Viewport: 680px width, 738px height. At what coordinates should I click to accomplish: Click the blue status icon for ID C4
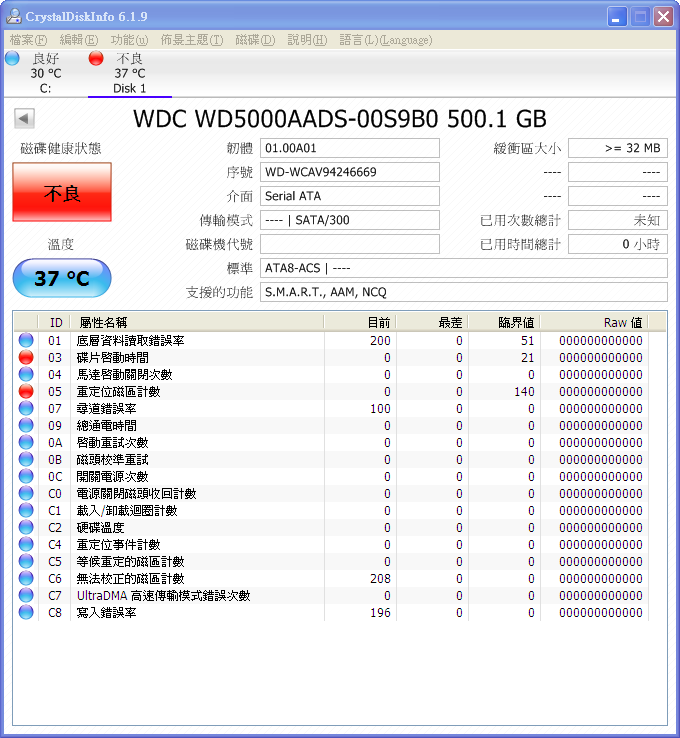point(26,544)
